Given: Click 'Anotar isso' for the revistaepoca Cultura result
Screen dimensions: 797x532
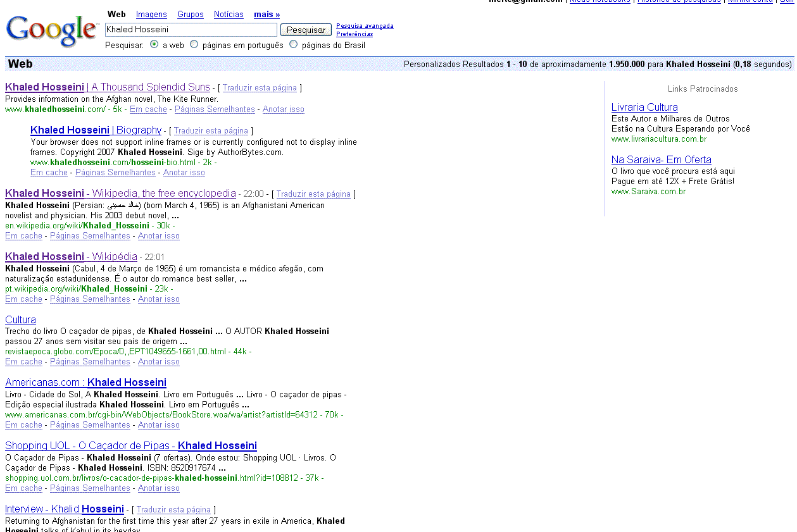Looking at the screenshot, I should point(159,362).
